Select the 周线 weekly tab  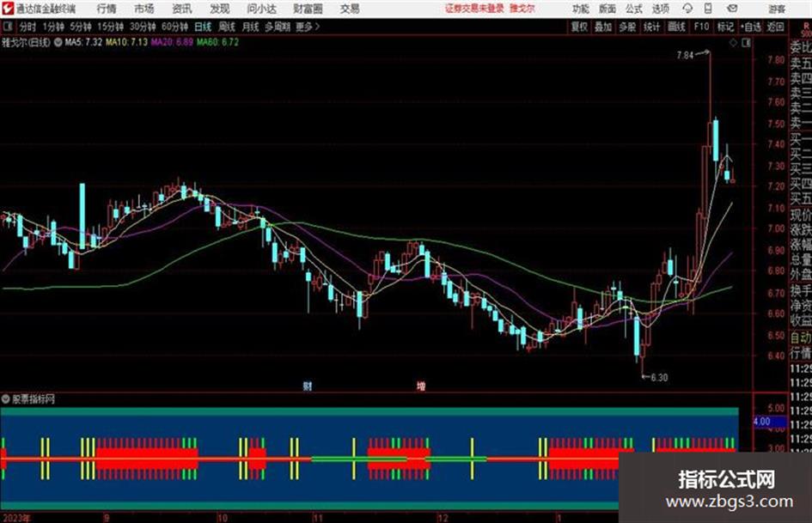[227, 27]
